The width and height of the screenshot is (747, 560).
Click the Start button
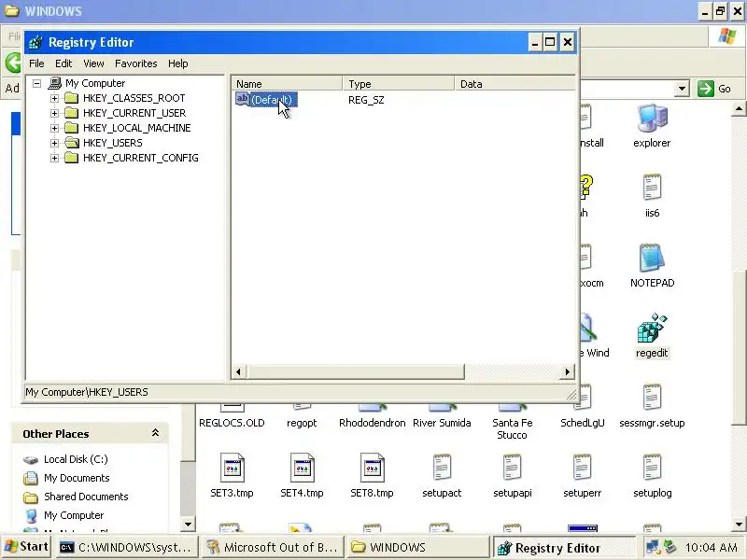point(27,547)
